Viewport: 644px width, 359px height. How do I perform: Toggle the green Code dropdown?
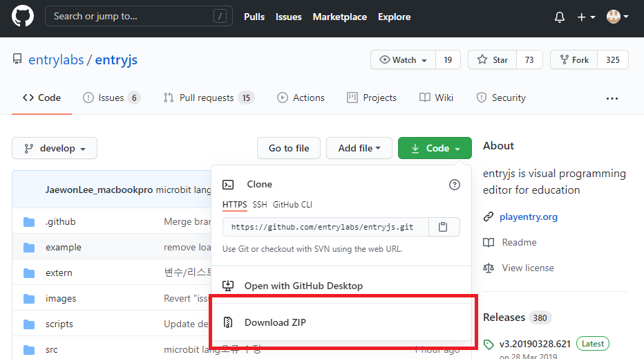click(435, 148)
